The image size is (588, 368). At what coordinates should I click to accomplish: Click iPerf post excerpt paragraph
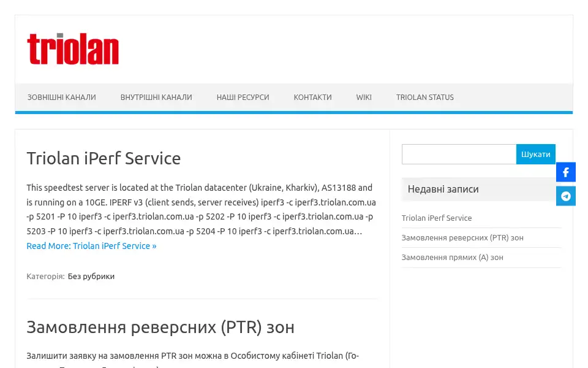[x=202, y=209]
